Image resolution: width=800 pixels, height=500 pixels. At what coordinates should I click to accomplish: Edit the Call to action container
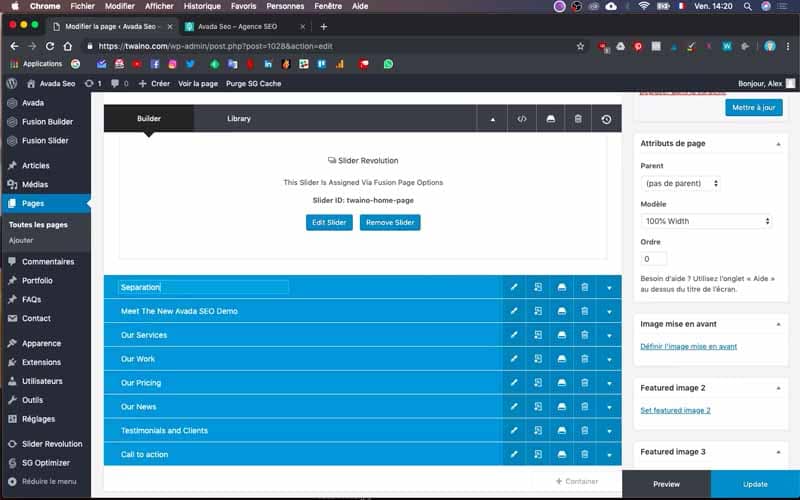514,455
